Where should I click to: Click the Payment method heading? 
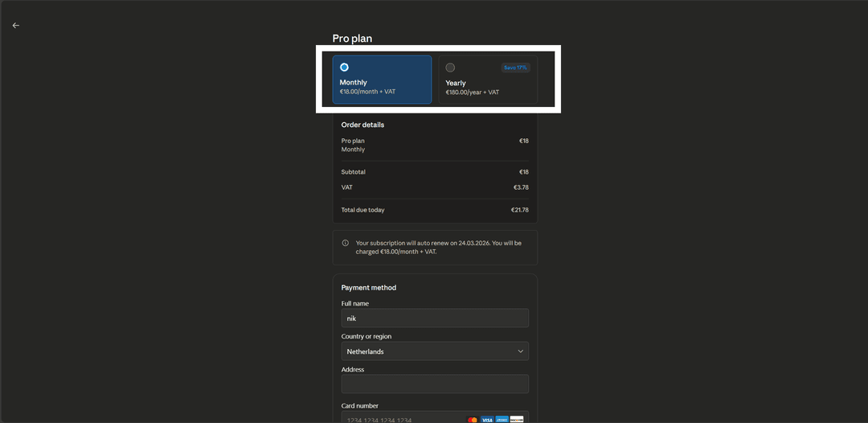pyautogui.click(x=369, y=288)
